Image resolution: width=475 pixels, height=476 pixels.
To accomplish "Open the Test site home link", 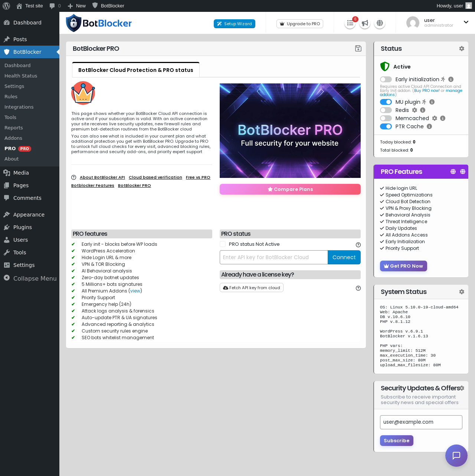I will coord(30,6).
